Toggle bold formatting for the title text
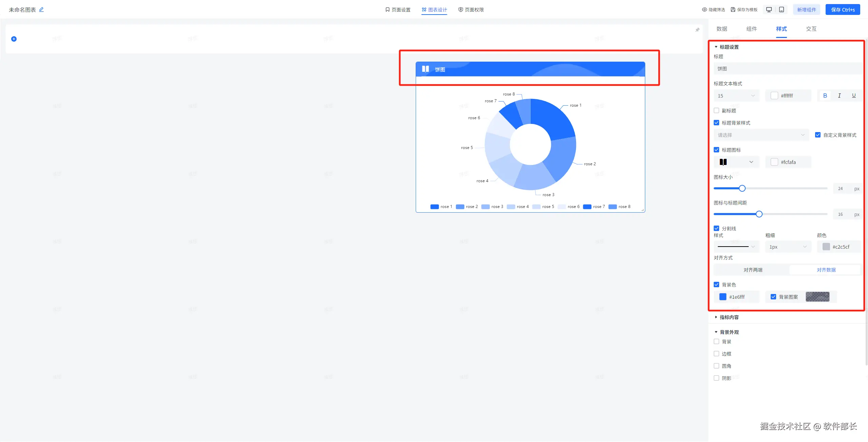The height and width of the screenshot is (442, 868). click(x=825, y=96)
